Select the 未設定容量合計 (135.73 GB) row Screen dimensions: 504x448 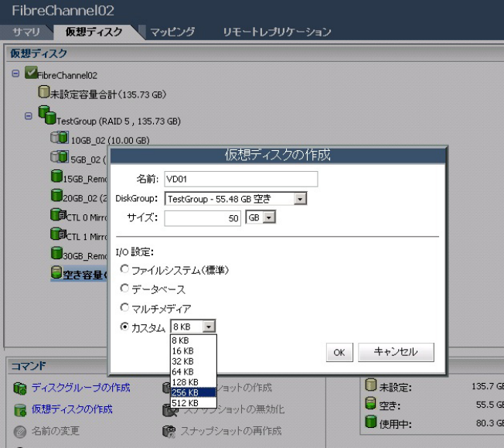108,94
